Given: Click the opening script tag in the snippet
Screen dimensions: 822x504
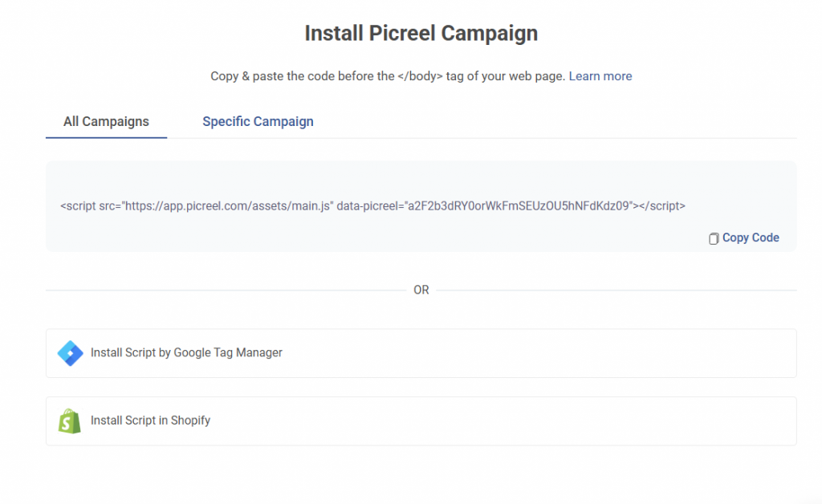Looking at the screenshot, I should point(78,205).
